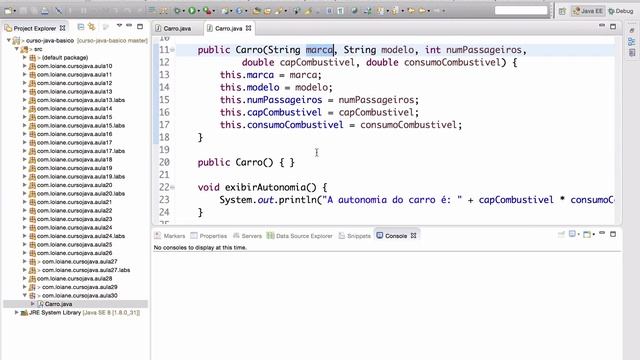The image size is (640, 360).
Task: Expand Carro.java in Project Explorer tree
Action: point(33,304)
